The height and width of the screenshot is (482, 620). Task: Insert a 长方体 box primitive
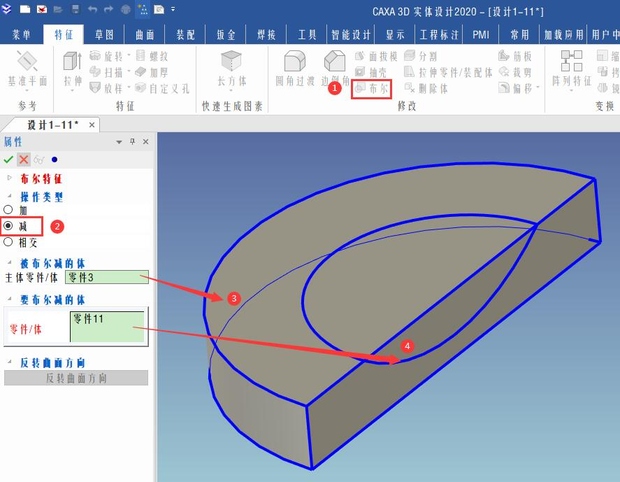point(232,69)
